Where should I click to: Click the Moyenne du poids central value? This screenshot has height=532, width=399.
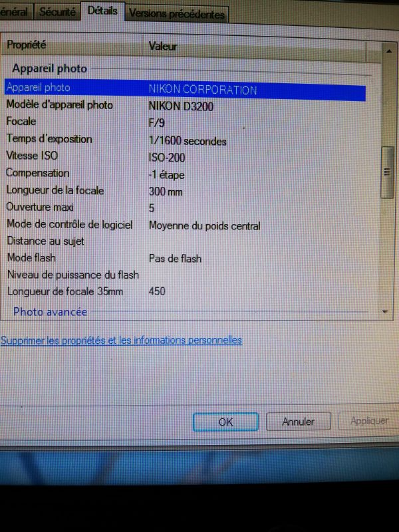(205, 226)
